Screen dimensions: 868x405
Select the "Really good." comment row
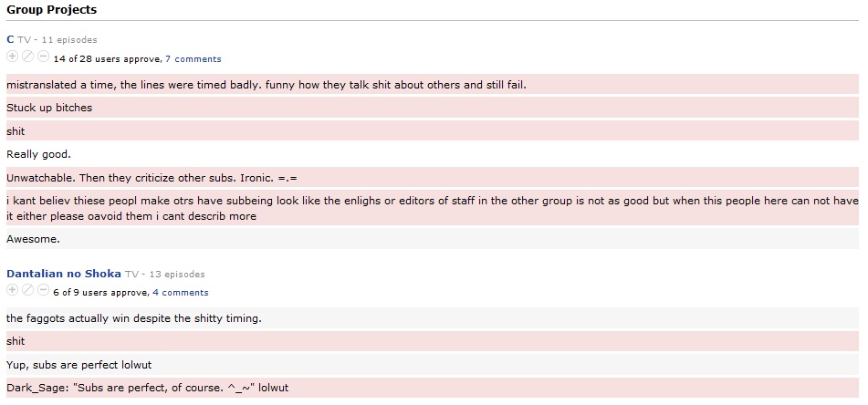pos(433,154)
